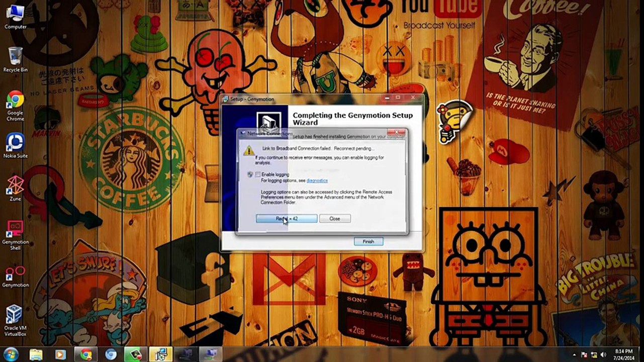Image resolution: width=644 pixels, height=362 pixels.
Task: Click the Redial button with countdown
Action: click(287, 219)
